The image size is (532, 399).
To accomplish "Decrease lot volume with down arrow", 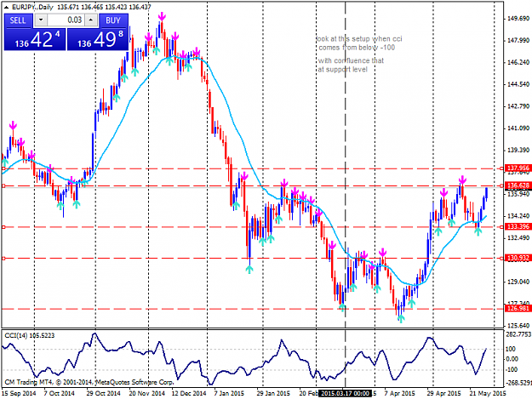I will pos(41,20).
